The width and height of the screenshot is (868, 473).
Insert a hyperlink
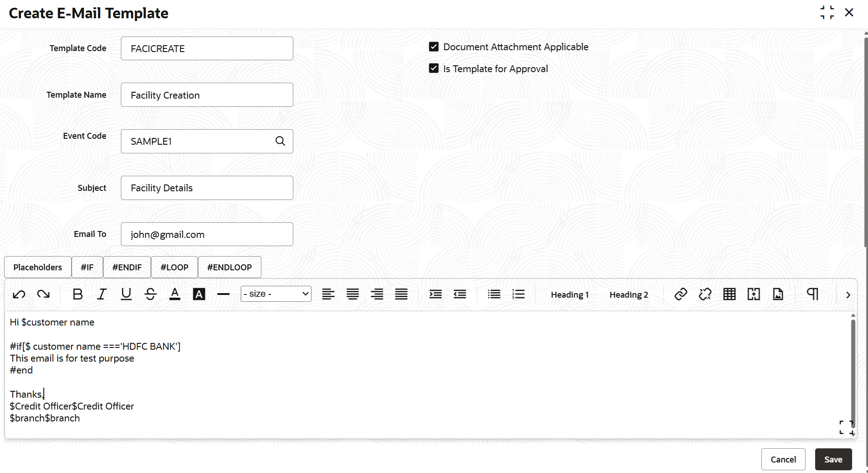pos(681,294)
